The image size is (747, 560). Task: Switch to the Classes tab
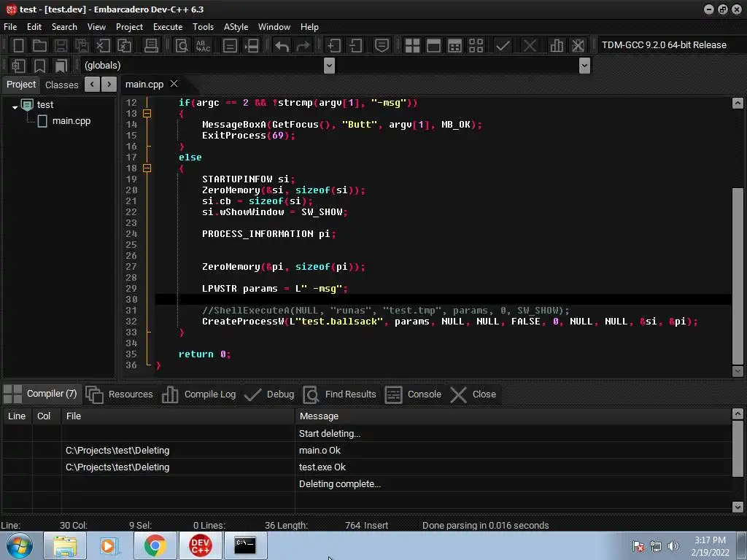coord(61,85)
